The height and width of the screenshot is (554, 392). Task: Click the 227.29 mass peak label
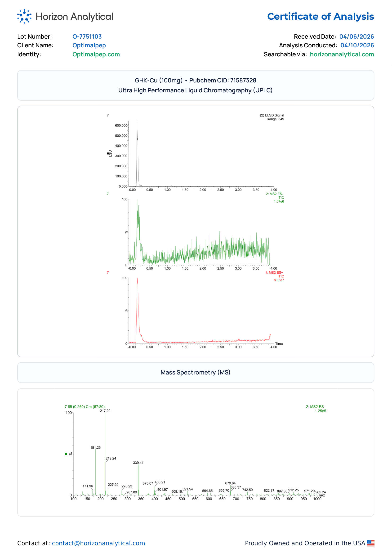coord(113,485)
